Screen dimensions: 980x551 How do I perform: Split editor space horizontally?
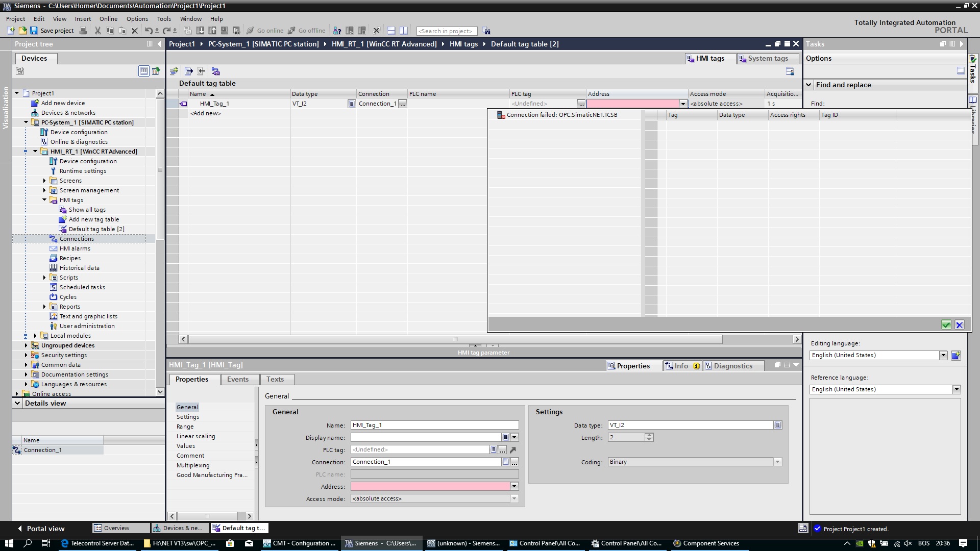click(x=391, y=31)
